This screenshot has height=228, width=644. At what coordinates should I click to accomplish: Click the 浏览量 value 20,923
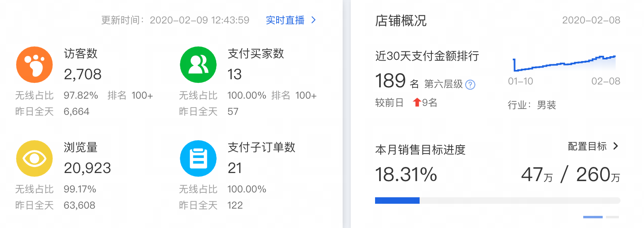coord(87,168)
